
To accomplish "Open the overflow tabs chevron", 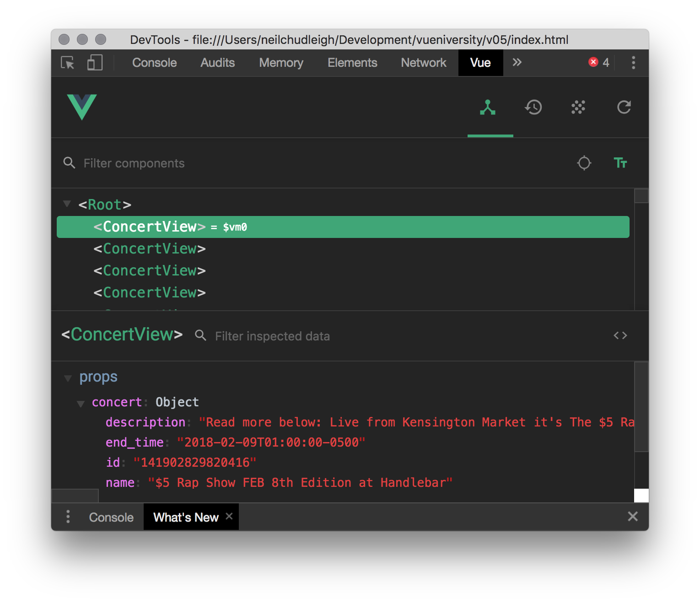I will click(517, 63).
